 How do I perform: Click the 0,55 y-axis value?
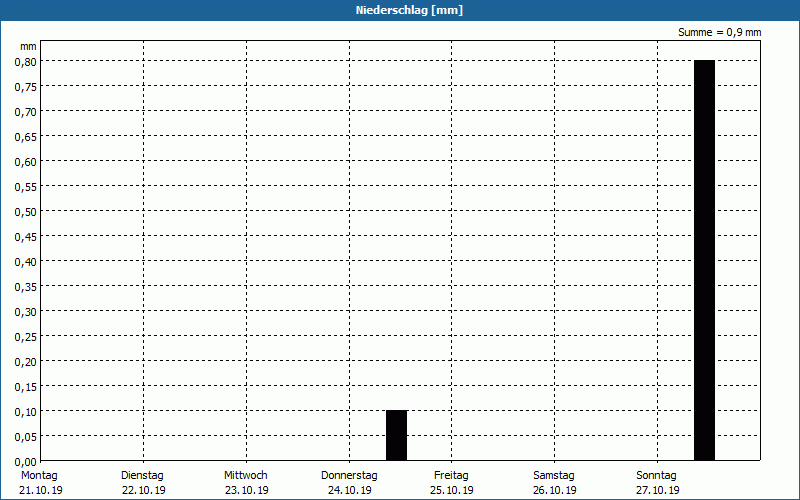coord(26,187)
